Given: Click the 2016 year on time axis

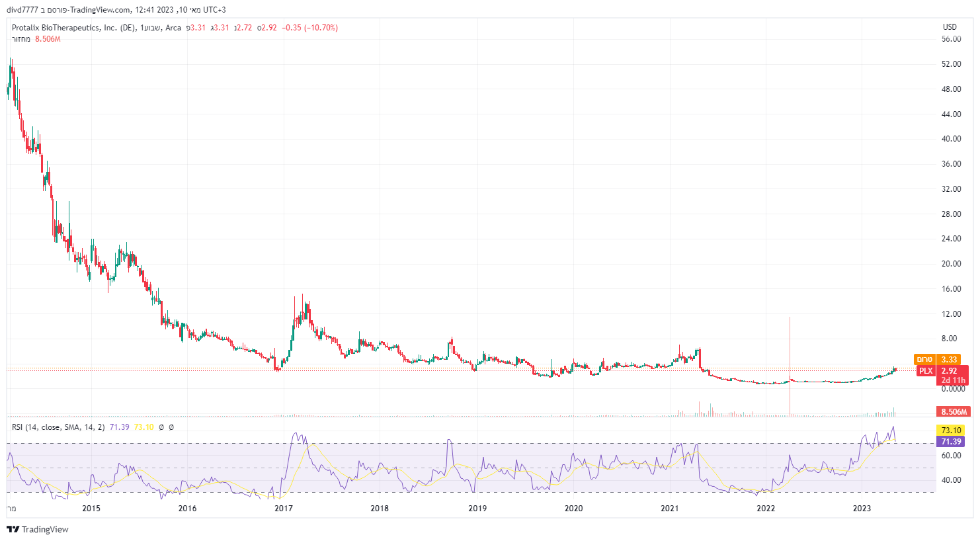Looking at the screenshot, I should tap(187, 509).
